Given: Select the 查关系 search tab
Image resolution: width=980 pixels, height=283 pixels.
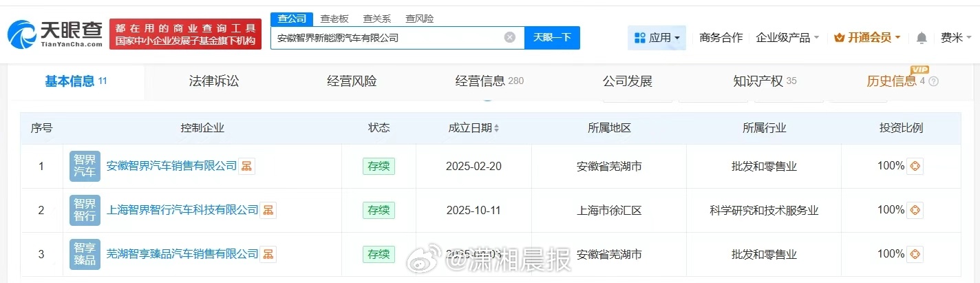Looking at the screenshot, I should 377,19.
